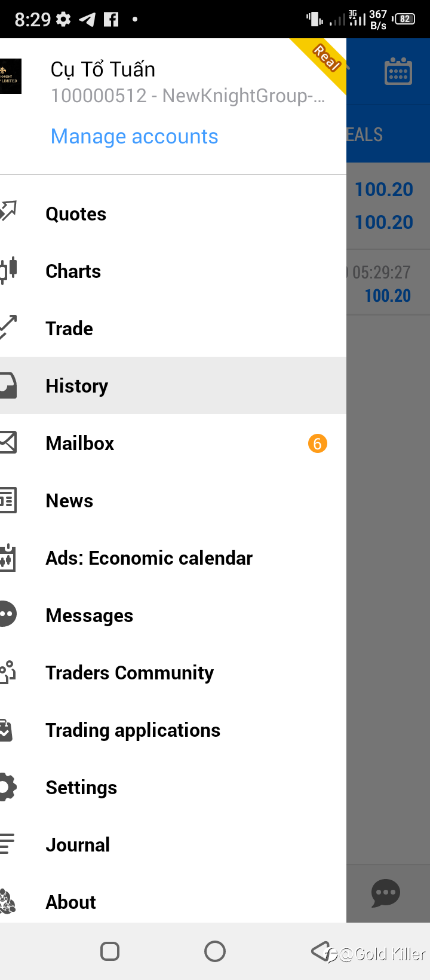Open the Quotes menu item
The height and width of the screenshot is (980, 430).
76,214
